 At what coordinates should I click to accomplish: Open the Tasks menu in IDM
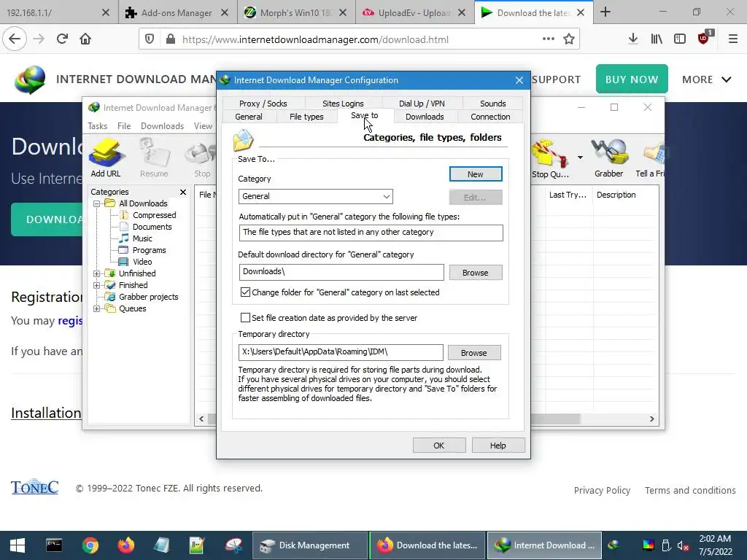(x=97, y=125)
